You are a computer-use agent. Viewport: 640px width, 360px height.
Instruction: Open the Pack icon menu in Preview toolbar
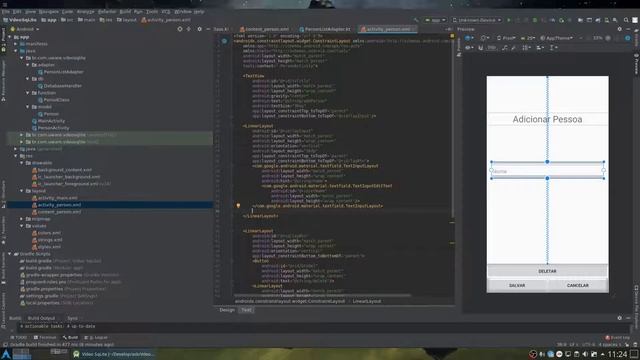pyautogui.click(x=526, y=48)
